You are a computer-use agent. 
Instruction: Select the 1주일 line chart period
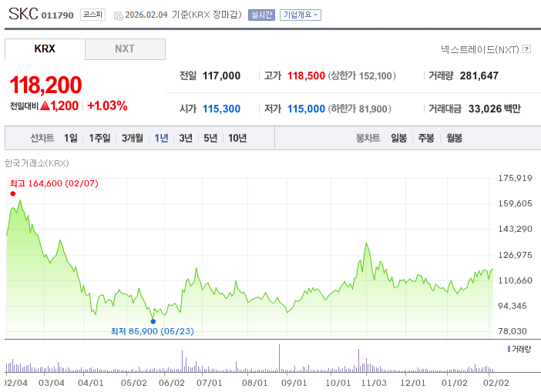point(99,139)
